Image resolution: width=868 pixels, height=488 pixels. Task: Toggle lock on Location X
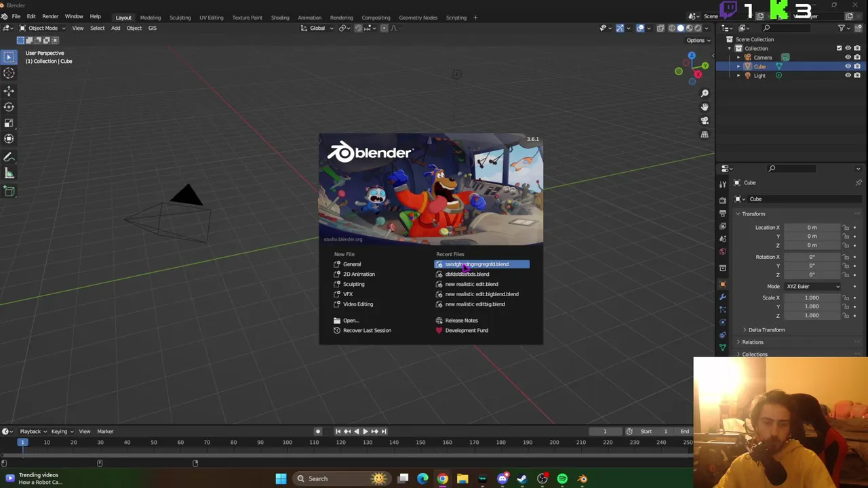846,228
